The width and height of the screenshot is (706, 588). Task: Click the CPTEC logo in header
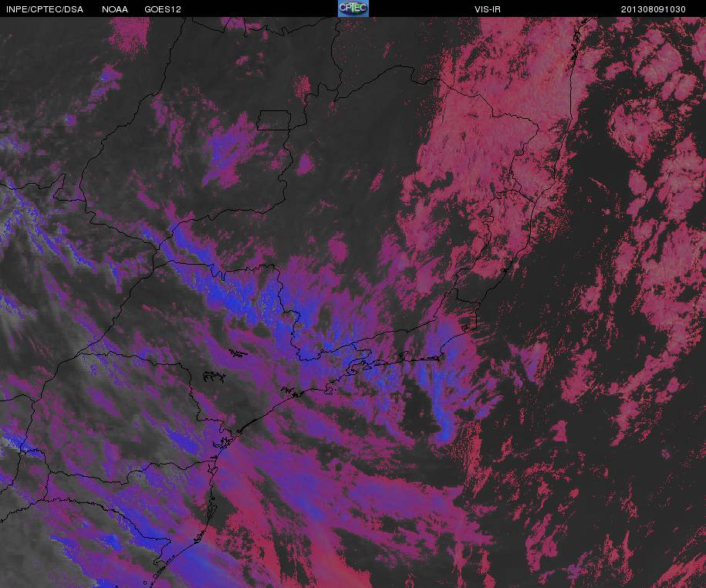tap(353, 8)
